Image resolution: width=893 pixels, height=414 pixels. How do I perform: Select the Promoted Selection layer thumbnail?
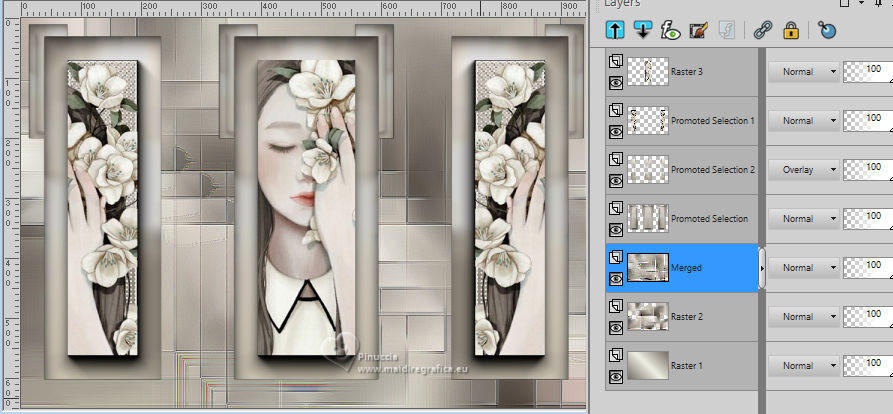[x=648, y=219]
